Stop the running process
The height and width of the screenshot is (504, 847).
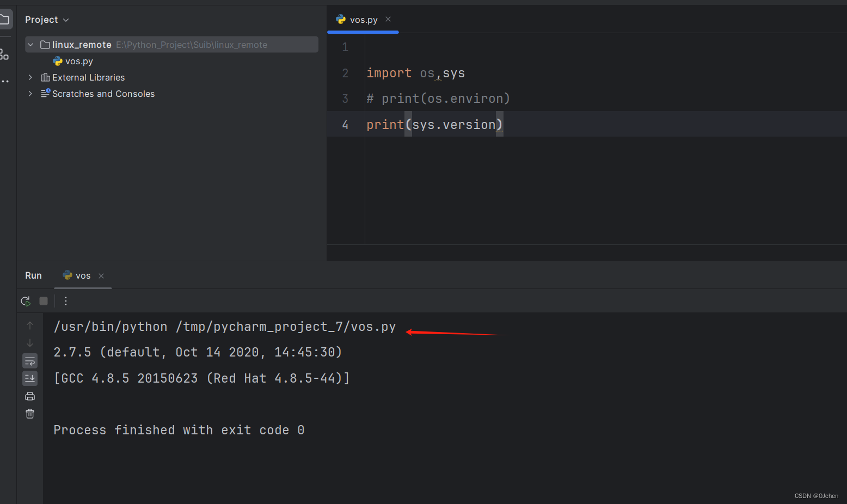click(44, 301)
